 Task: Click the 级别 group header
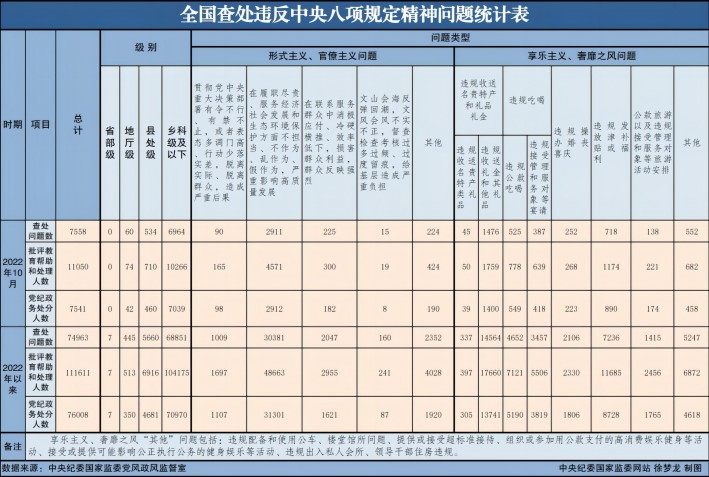pyautogui.click(x=145, y=47)
